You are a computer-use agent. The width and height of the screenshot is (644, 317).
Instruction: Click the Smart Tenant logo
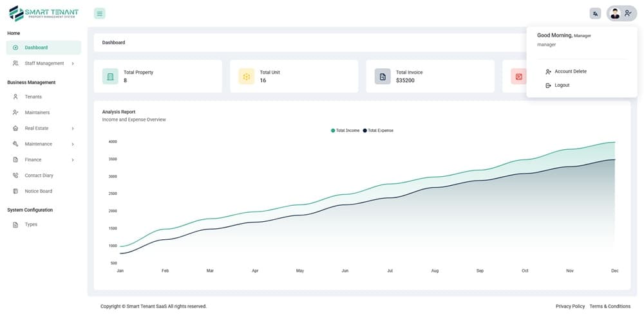(x=44, y=14)
